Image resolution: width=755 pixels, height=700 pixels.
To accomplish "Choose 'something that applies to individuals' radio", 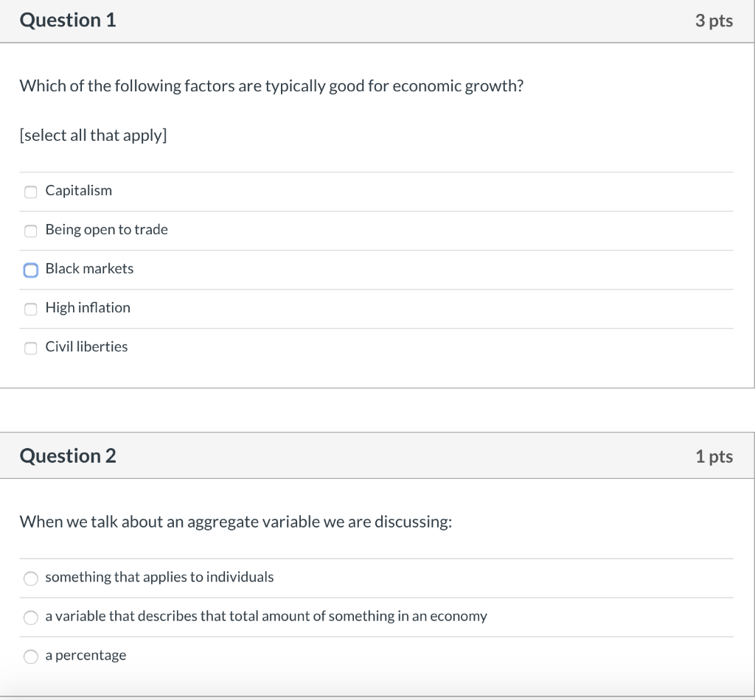I will point(31,578).
